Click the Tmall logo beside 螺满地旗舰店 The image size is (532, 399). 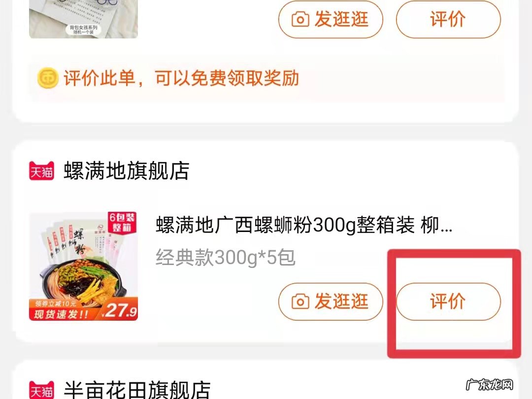41,170
